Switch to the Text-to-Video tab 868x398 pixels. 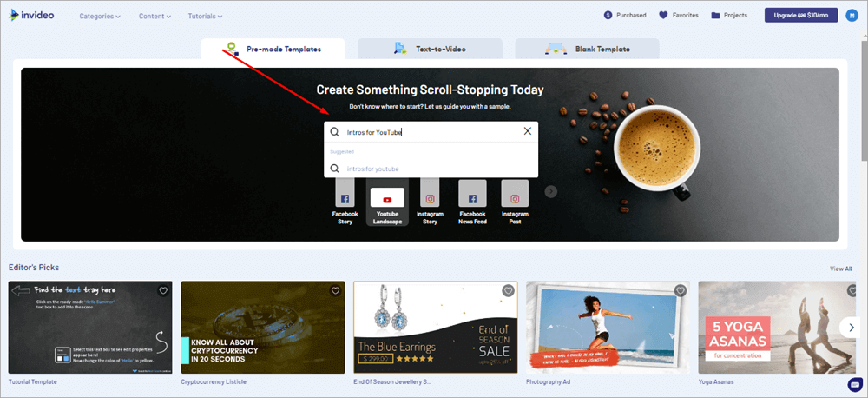click(430, 49)
